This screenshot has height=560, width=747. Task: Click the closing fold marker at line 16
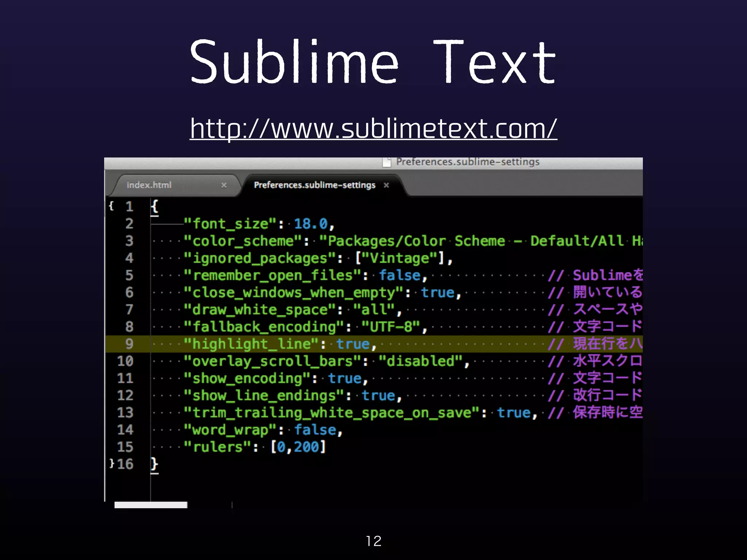[x=112, y=464]
